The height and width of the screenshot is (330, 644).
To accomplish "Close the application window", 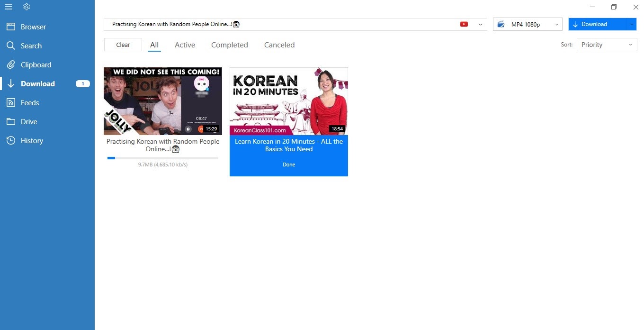I will point(636,7).
